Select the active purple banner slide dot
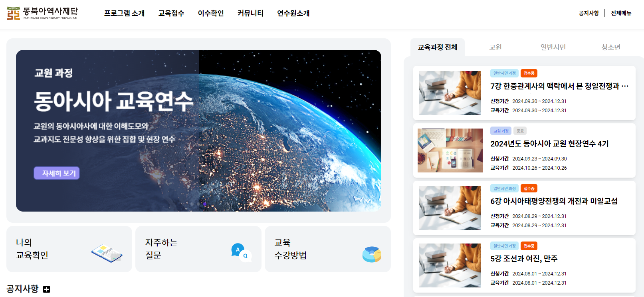Image resolution: width=644 pixels, height=297 pixels. 205,204
